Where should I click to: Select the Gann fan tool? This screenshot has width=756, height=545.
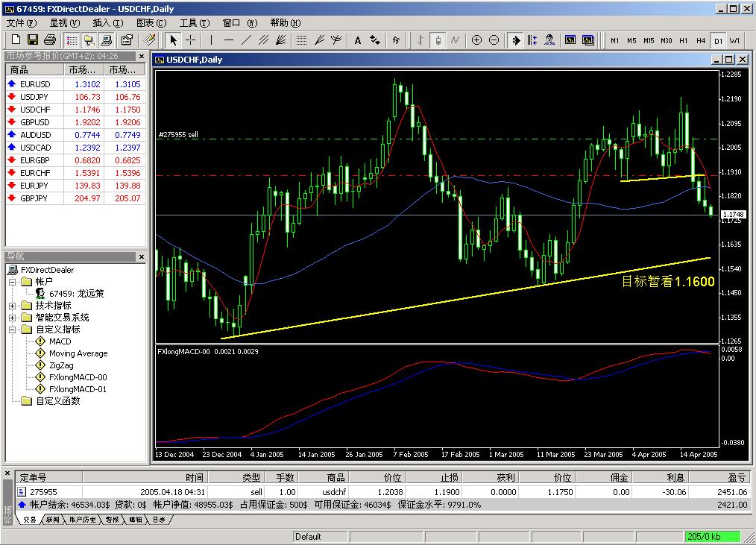pos(280,40)
